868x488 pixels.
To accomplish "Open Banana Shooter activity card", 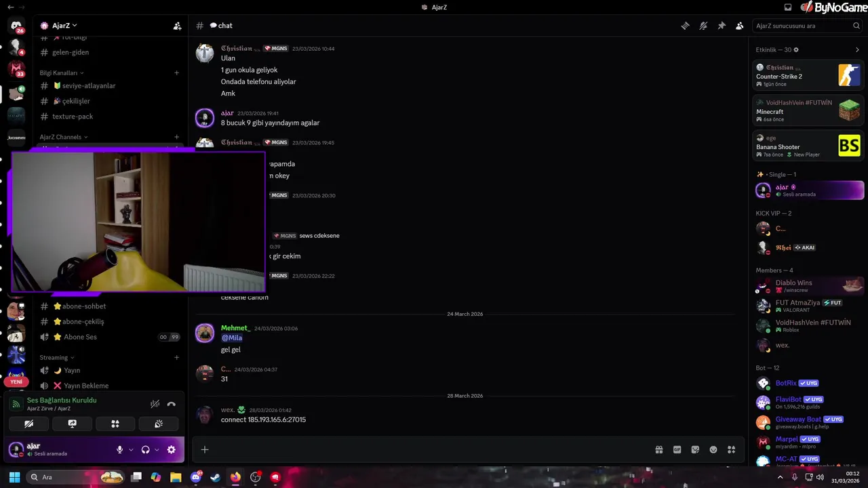I will click(808, 146).
